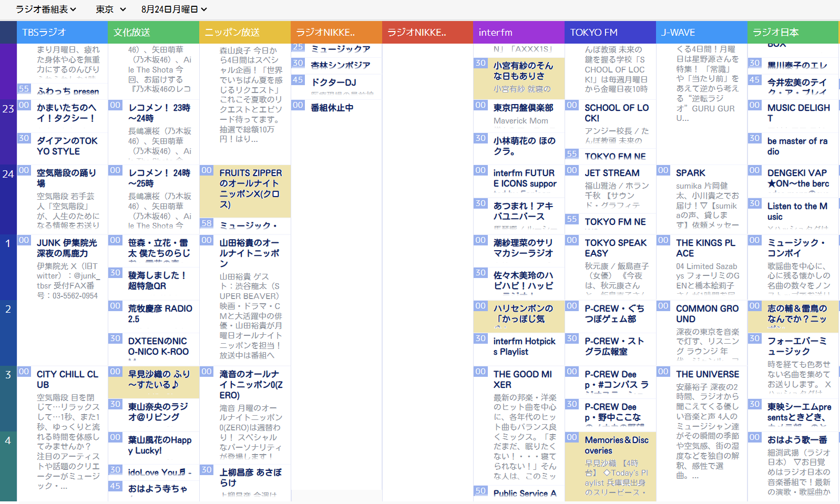Select the J-WAVE station header
Image resolution: width=840 pixels, height=504 pixels.
pos(702,33)
